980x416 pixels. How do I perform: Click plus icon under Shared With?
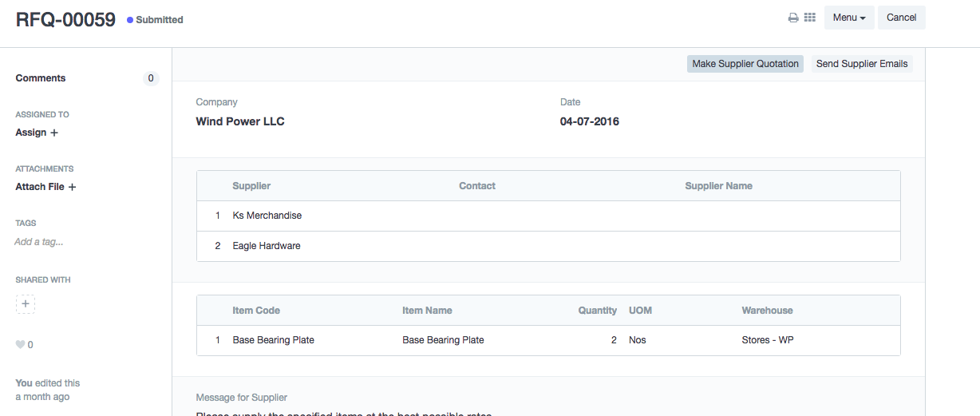pos(26,304)
